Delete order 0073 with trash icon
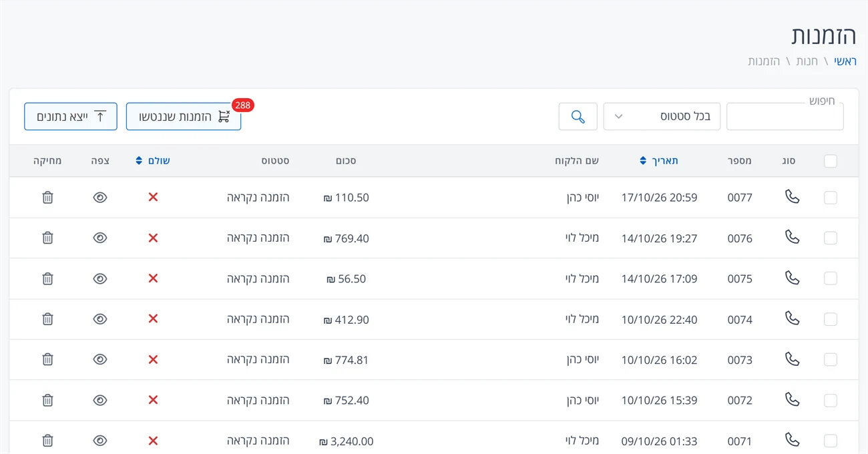Image resolution: width=868 pixels, height=454 pixels. tap(47, 359)
